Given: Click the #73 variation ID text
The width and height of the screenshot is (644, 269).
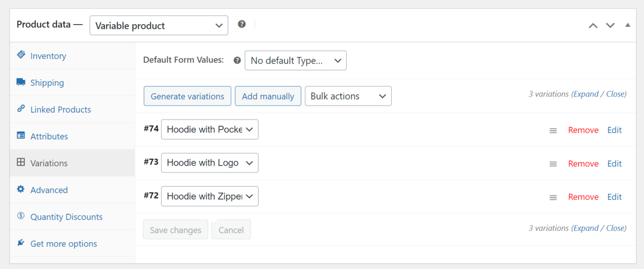Looking at the screenshot, I should [151, 162].
